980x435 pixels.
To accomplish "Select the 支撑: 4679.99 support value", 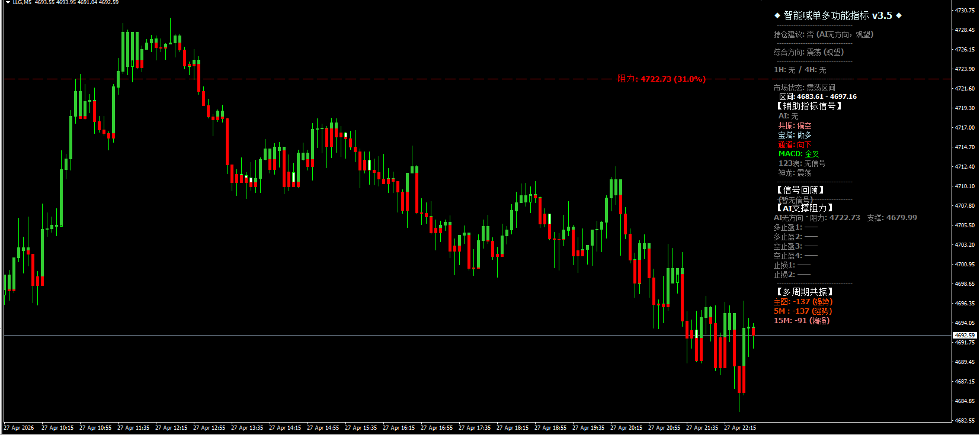I will pos(892,218).
